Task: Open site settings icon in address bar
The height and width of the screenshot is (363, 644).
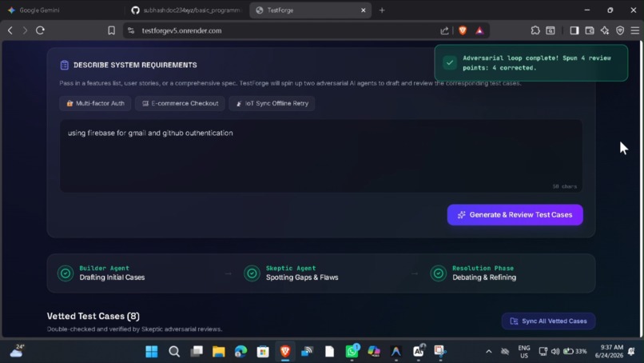Action: [x=131, y=30]
